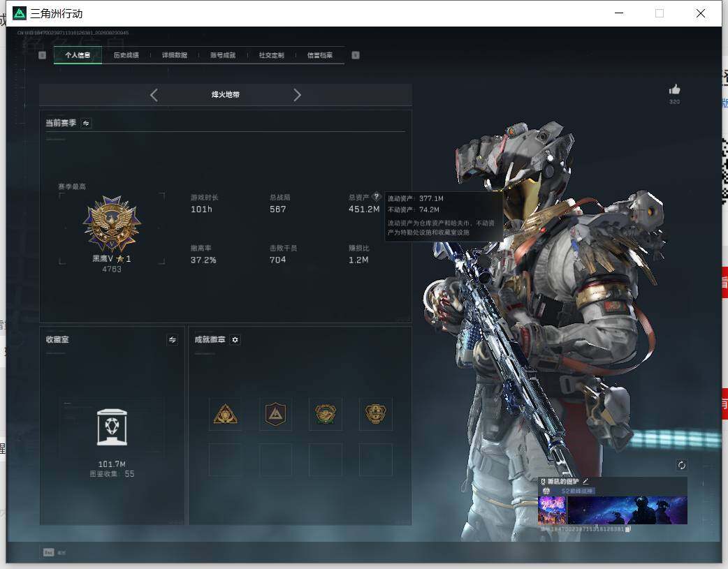Click the 320 likes count
Viewport: 728px width, 569px height.
tap(675, 102)
